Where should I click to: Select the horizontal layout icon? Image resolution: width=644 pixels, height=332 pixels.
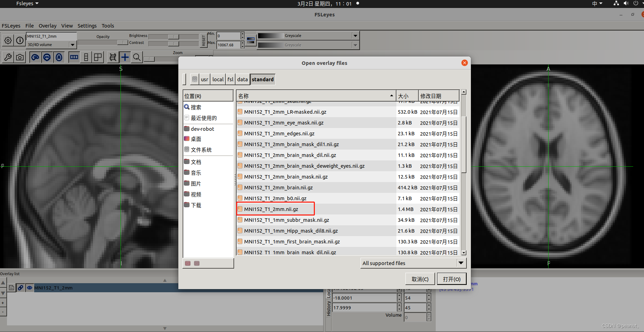click(74, 57)
